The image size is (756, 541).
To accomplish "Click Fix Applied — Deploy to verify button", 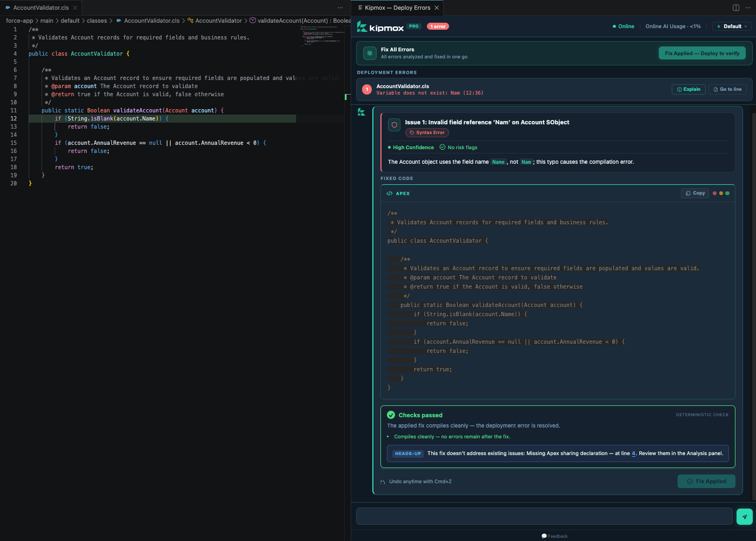I will [x=702, y=54].
